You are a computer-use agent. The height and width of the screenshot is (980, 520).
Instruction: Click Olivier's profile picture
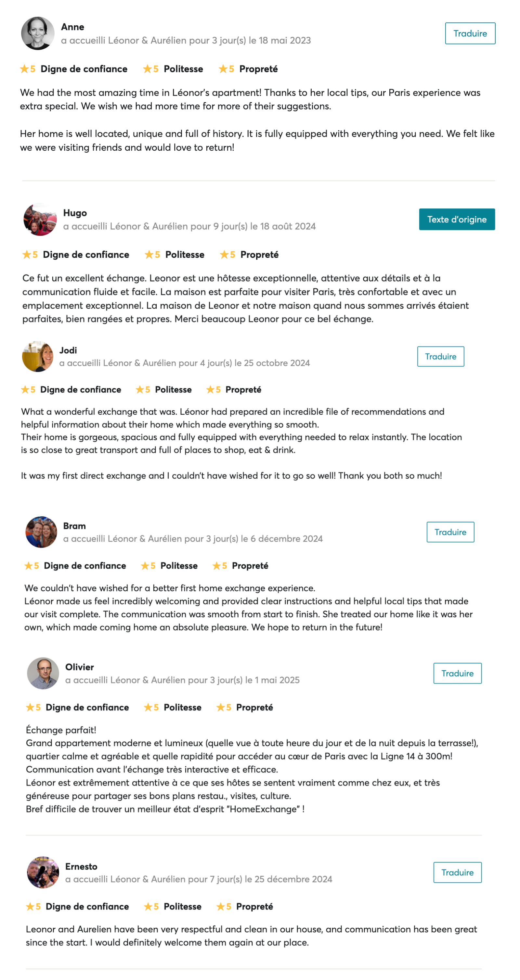(x=43, y=673)
